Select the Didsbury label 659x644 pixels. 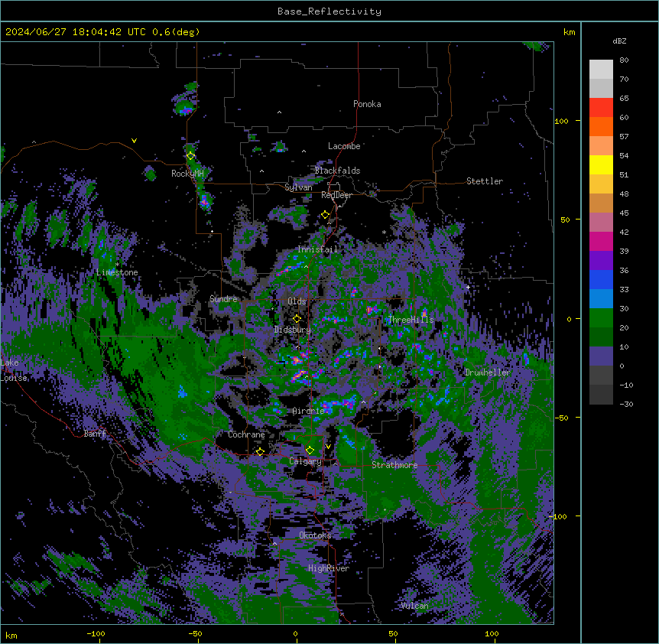coord(293,330)
